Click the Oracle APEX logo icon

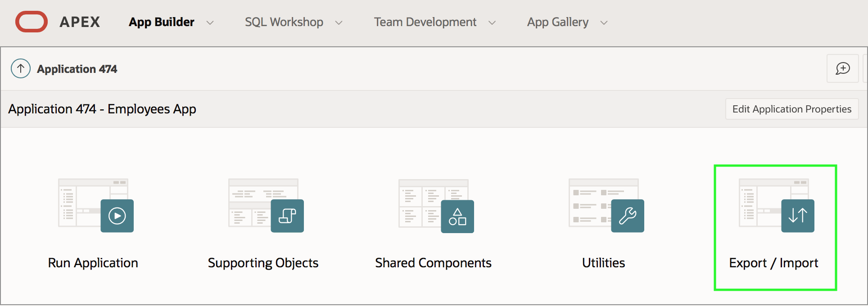coord(32,22)
